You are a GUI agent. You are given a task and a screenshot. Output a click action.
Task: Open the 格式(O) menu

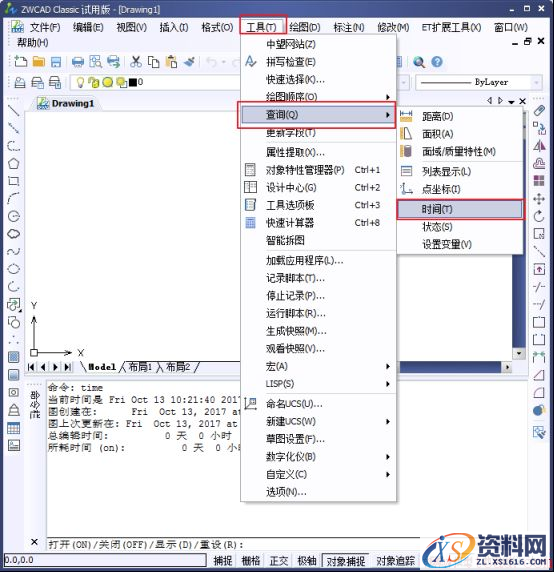[x=217, y=27]
